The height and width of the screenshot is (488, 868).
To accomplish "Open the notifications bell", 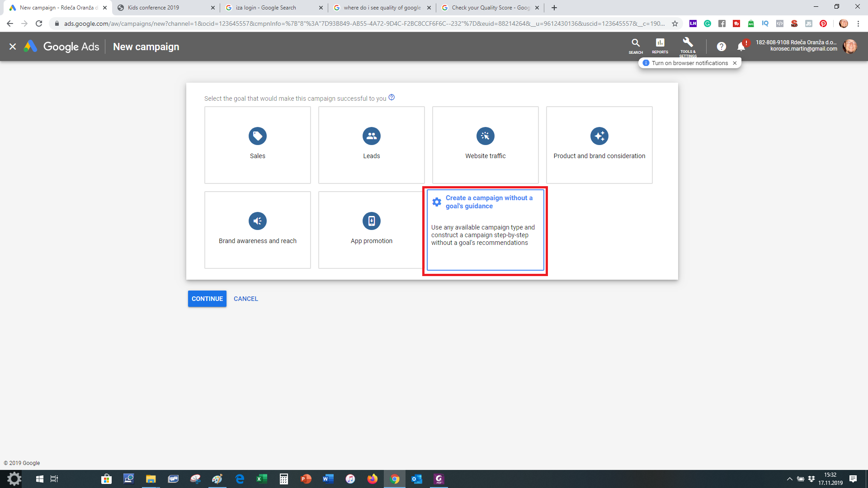I will [741, 47].
